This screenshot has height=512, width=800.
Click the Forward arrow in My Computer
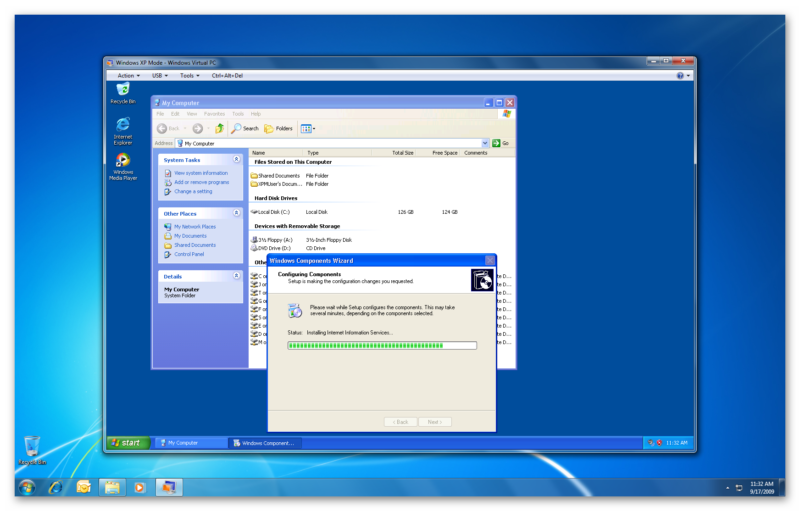(x=198, y=129)
